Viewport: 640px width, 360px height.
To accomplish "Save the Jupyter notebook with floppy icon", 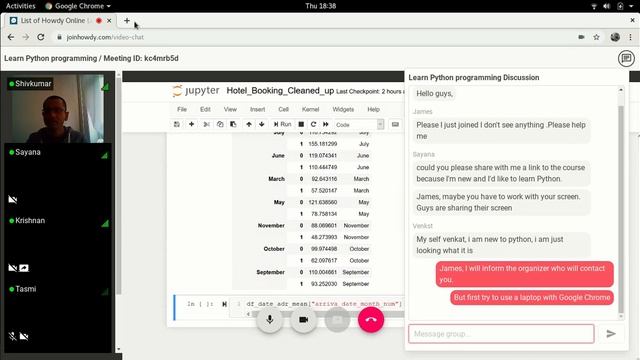I will coord(177,124).
